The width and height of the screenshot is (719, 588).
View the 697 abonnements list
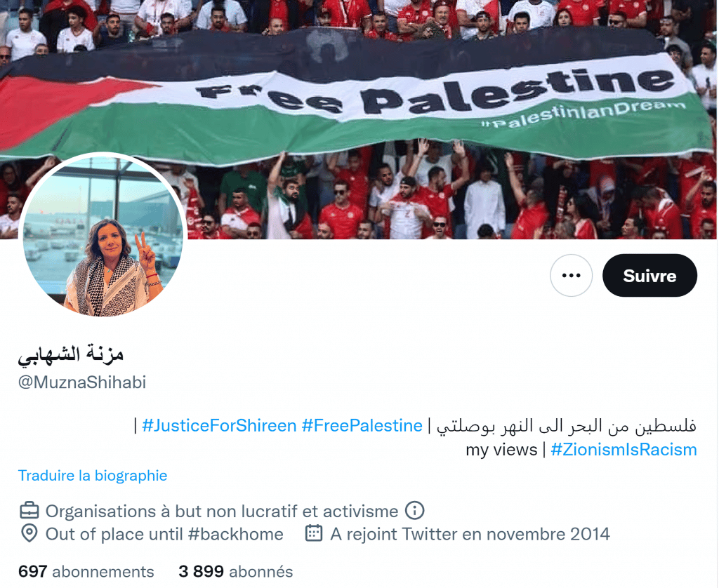tap(86, 572)
